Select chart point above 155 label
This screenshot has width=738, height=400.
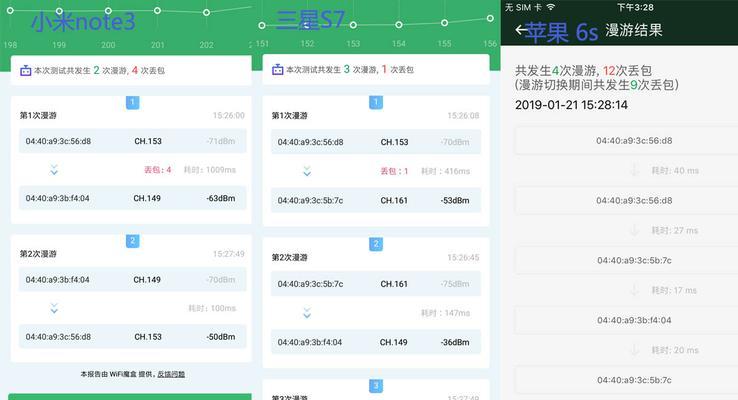pyautogui.click(x=444, y=23)
